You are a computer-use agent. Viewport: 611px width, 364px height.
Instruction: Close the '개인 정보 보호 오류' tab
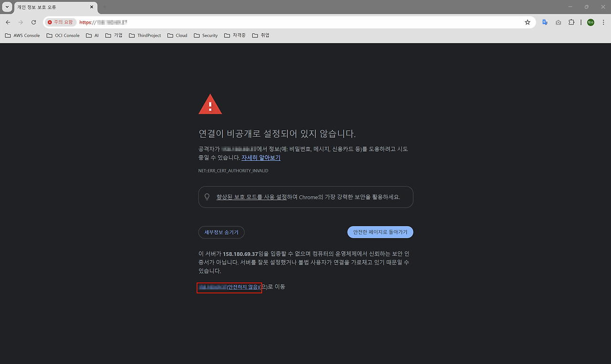coord(92,7)
